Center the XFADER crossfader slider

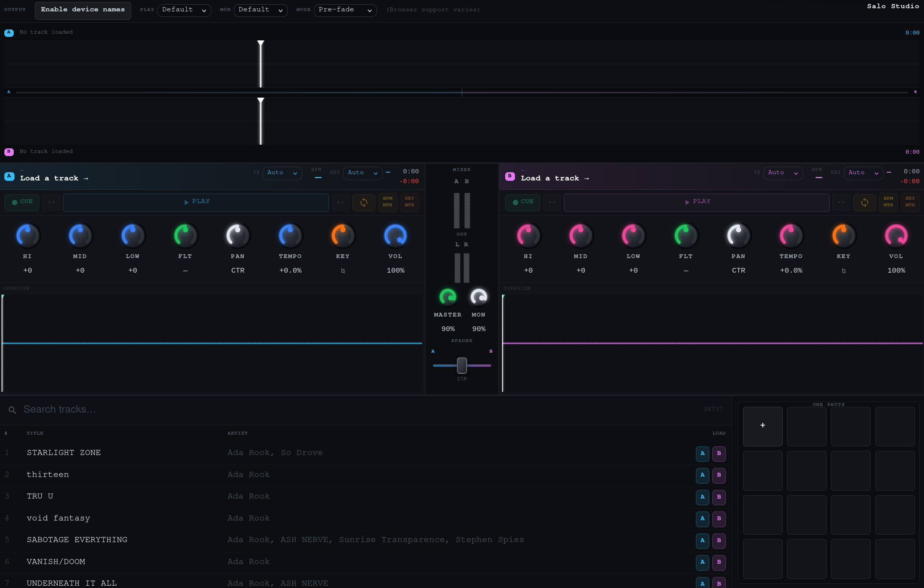click(x=462, y=365)
